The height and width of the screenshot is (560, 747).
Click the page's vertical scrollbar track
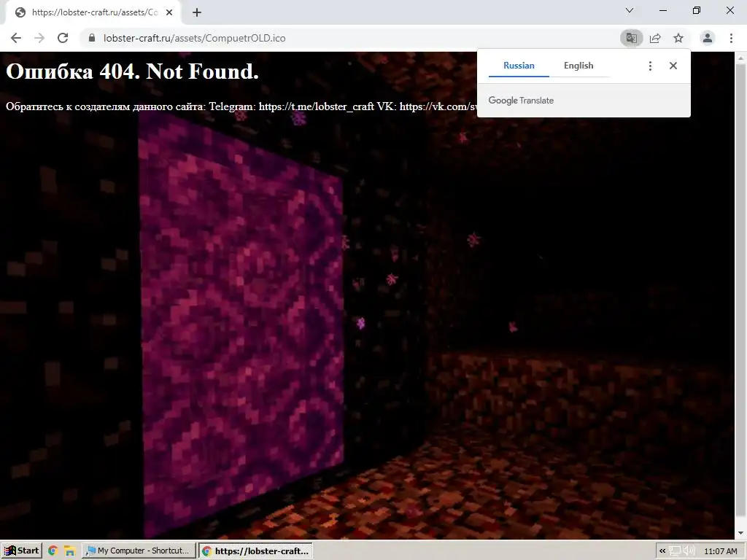(740, 295)
